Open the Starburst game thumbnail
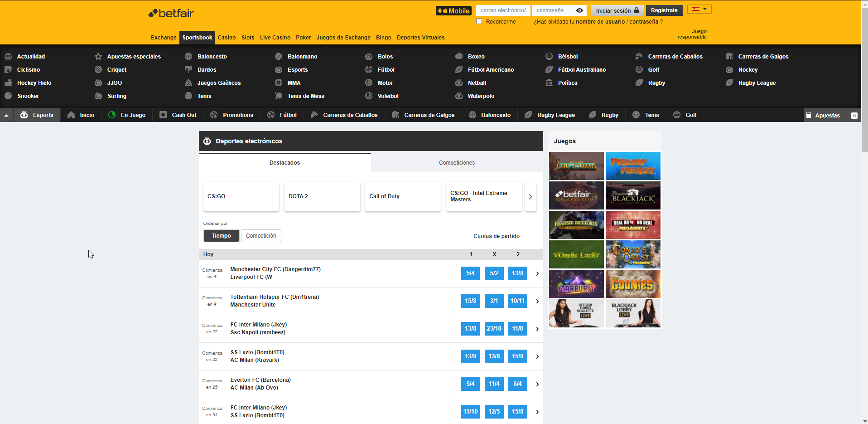This screenshot has width=868, height=424. [x=576, y=284]
